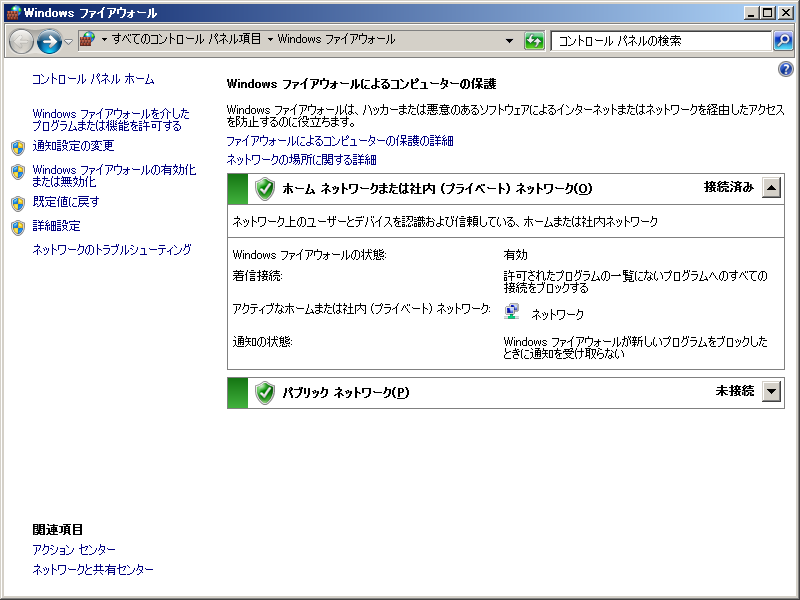Image resolution: width=800 pixels, height=600 pixels.
Task: Open アクション センター link
Action: coord(74,549)
